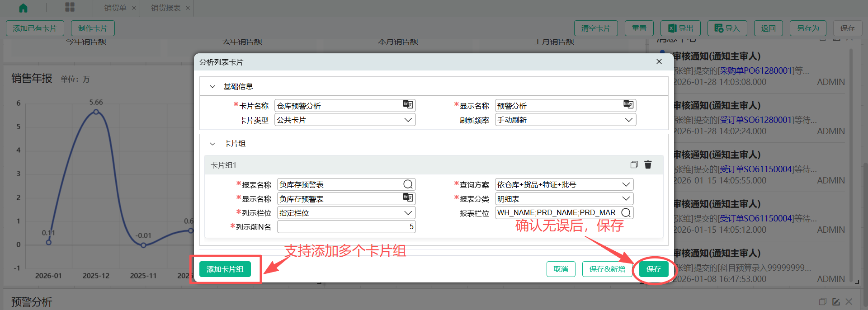This screenshot has width=868, height=310.
Task: Switch to the 销货单 tab
Action: click(115, 8)
